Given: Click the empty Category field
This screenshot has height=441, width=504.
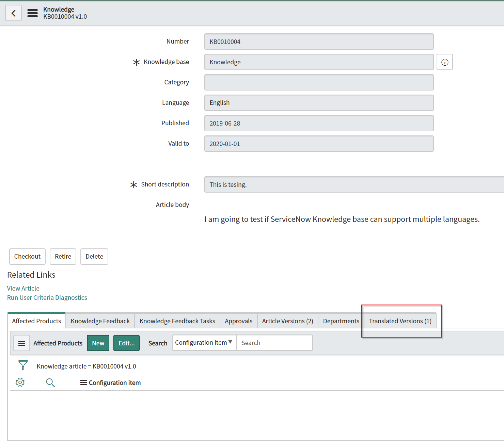Looking at the screenshot, I should [319, 82].
